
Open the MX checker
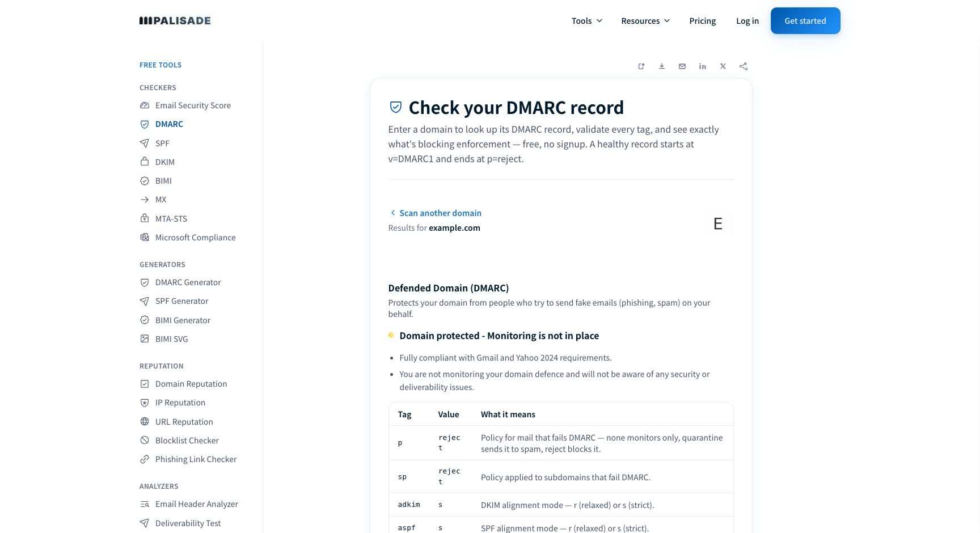pyautogui.click(x=161, y=200)
